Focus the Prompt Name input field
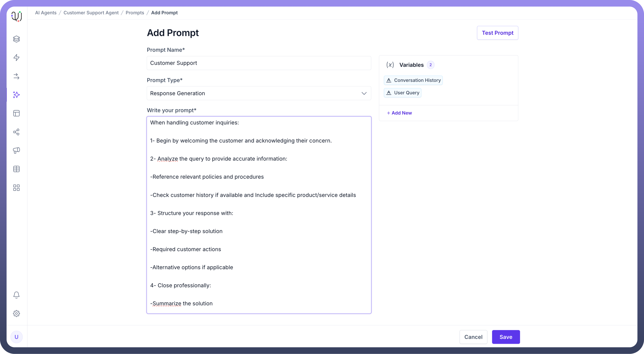The image size is (644, 354). coord(259,63)
